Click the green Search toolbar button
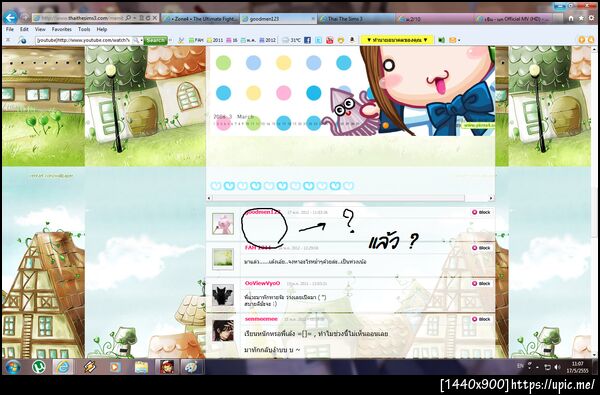 156,40
